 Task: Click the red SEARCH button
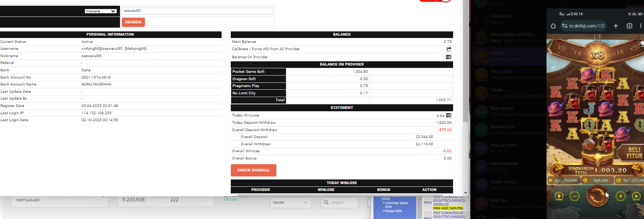[x=133, y=22]
